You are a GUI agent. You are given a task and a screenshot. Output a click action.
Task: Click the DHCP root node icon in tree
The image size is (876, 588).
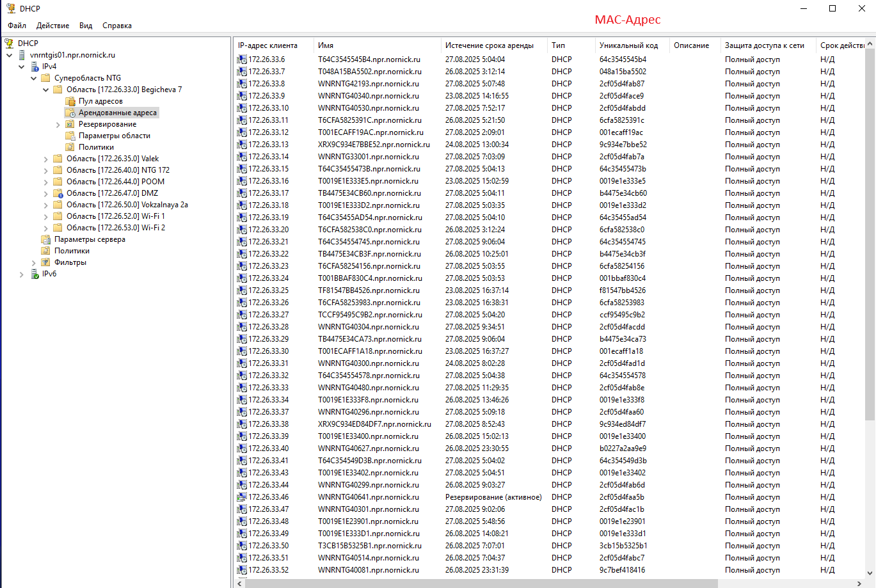tap(9, 44)
